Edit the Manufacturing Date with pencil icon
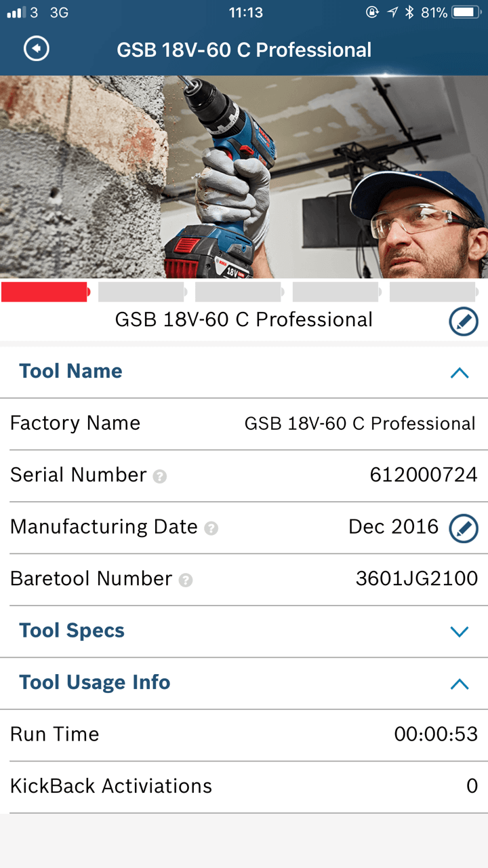The height and width of the screenshot is (868, 488). click(x=464, y=528)
